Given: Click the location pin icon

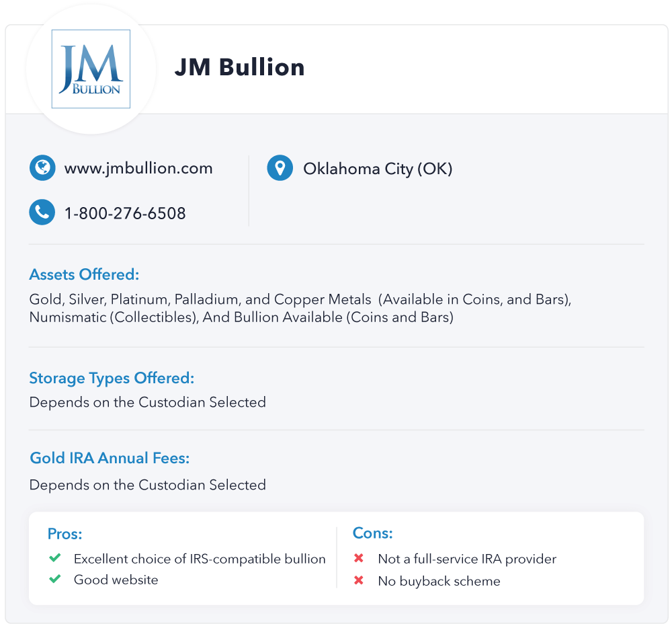Looking at the screenshot, I should coord(280,167).
